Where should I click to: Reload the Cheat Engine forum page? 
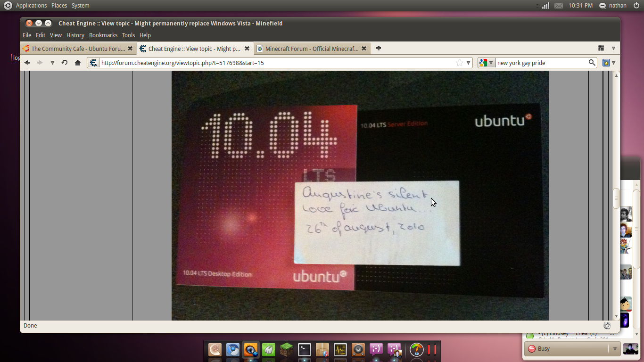[x=65, y=63]
